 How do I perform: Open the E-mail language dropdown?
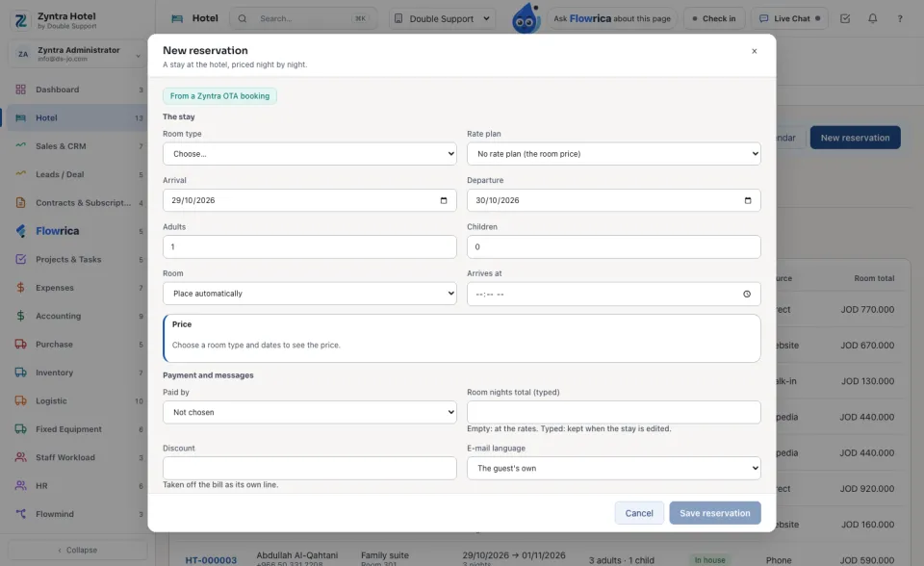[613, 468]
